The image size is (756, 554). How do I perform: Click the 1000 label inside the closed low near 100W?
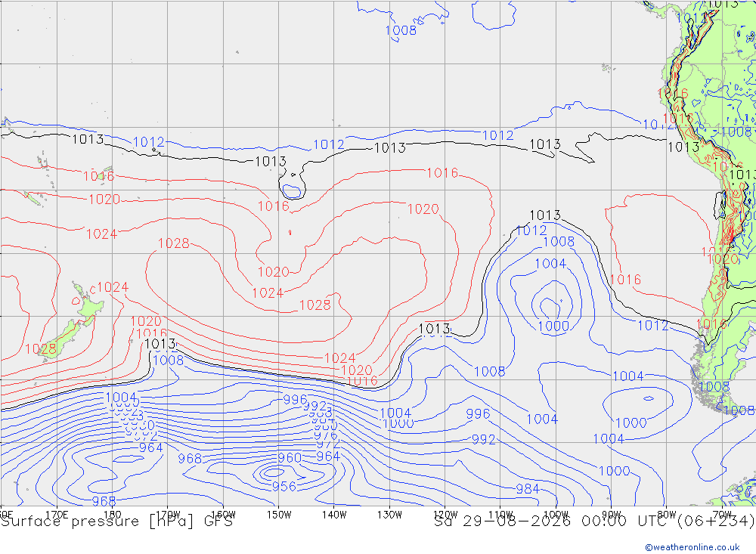coord(553,327)
